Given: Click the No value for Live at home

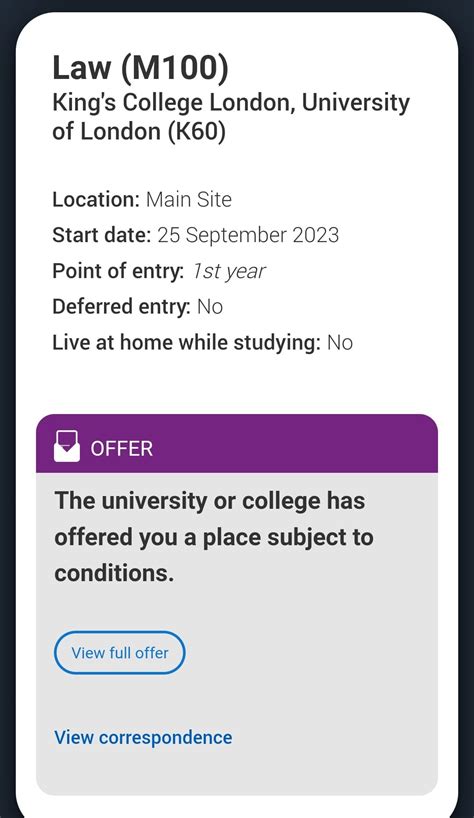Looking at the screenshot, I should point(340,343).
